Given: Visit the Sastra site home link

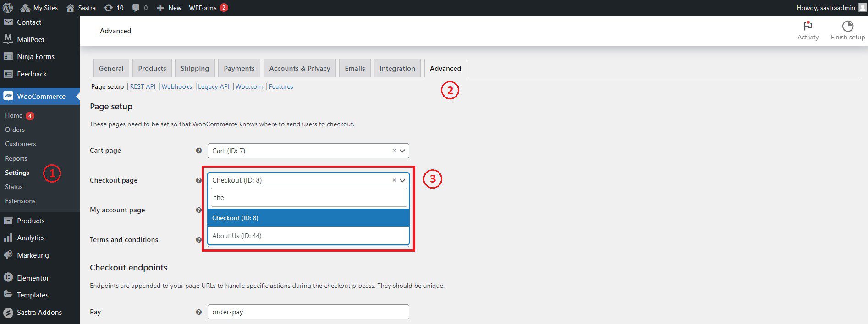Looking at the screenshot, I should point(81,8).
